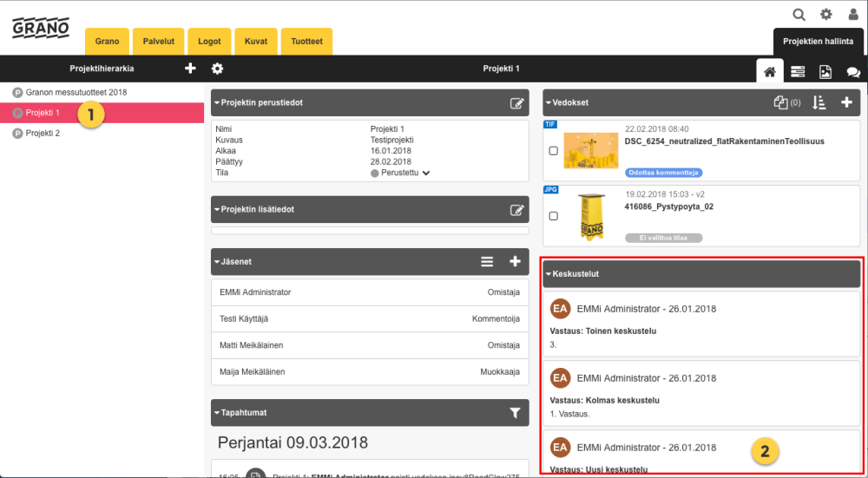Switch to the list view tab icon
The height and width of the screenshot is (478, 868).
(798, 71)
